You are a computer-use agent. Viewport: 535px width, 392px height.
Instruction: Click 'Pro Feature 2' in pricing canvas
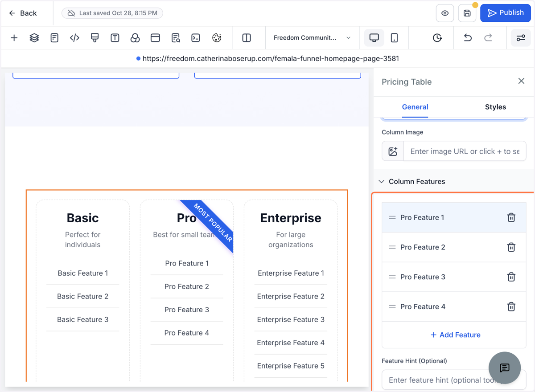tap(187, 286)
